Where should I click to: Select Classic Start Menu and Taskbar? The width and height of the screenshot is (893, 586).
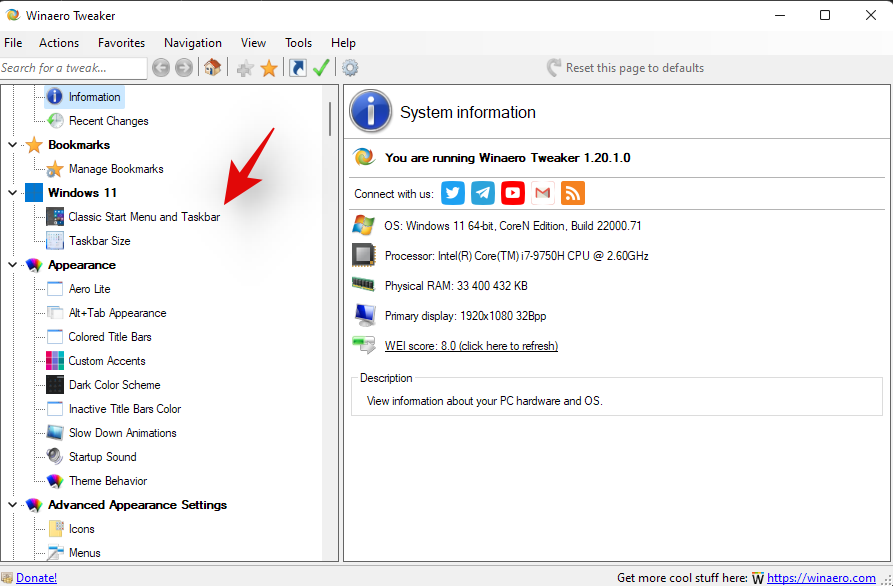pyautogui.click(x=144, y=217)
